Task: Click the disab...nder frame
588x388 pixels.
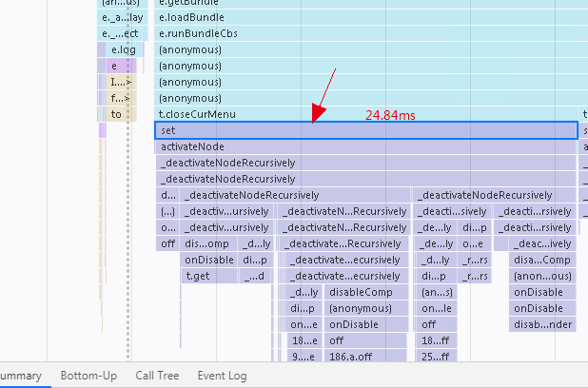Action: click(x=542, y=324)
